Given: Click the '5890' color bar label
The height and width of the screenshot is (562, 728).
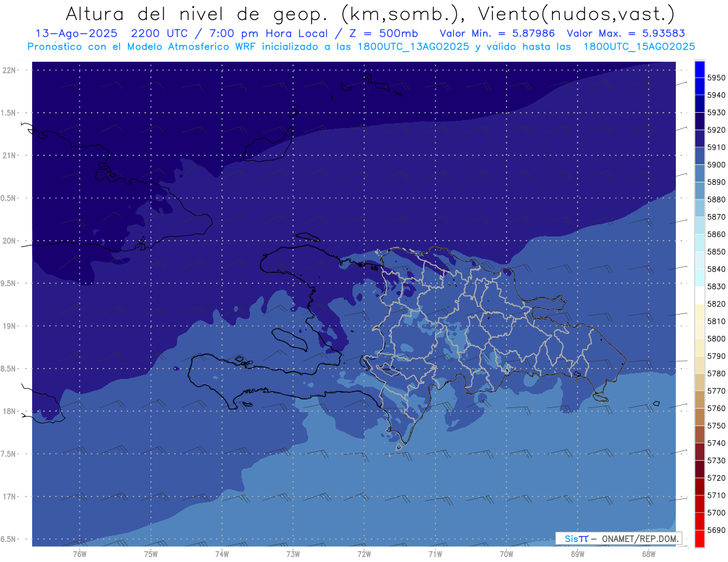Looking at the screenshot, I should pyautogui.click(x=716, y=182).
